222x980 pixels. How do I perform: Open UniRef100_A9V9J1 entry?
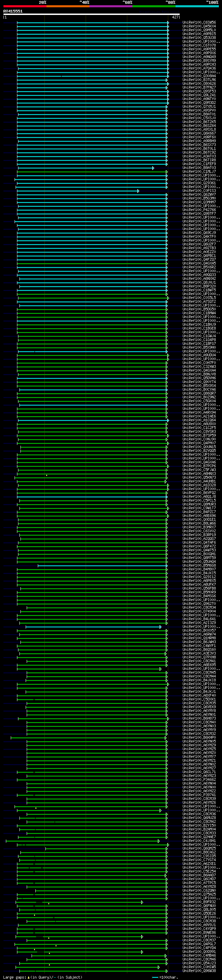(x=199, y=925)
